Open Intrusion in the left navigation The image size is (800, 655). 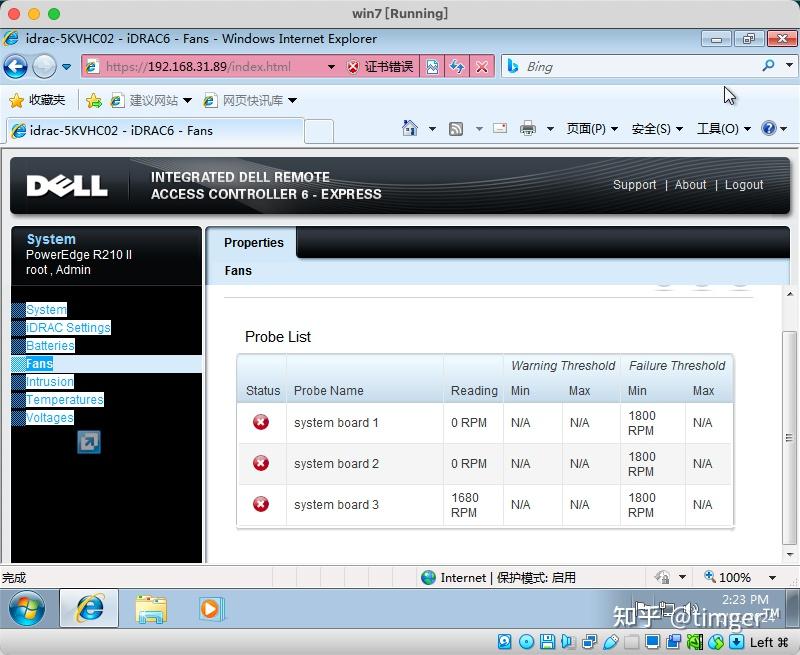click(x=49, y=382)
